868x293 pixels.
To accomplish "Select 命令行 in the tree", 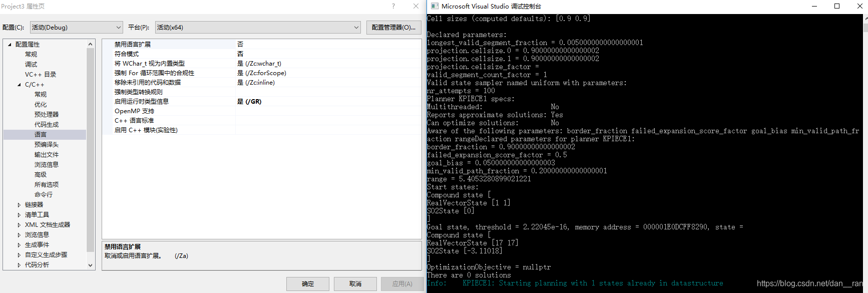I will pyautogui.click(x=44, y=195).
